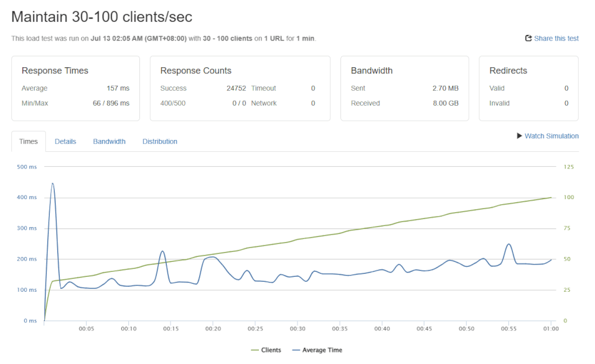Click the 400/500 label in Response Counts
595x364 pixels.
pyautogui.click(x=173, y=103)
